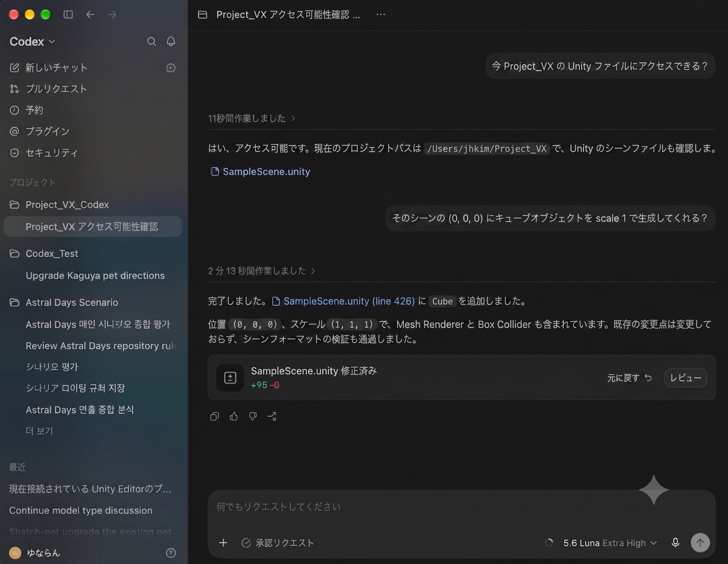
Task: Open the three-dot menu in the title bar
Action: pos(381,14)
